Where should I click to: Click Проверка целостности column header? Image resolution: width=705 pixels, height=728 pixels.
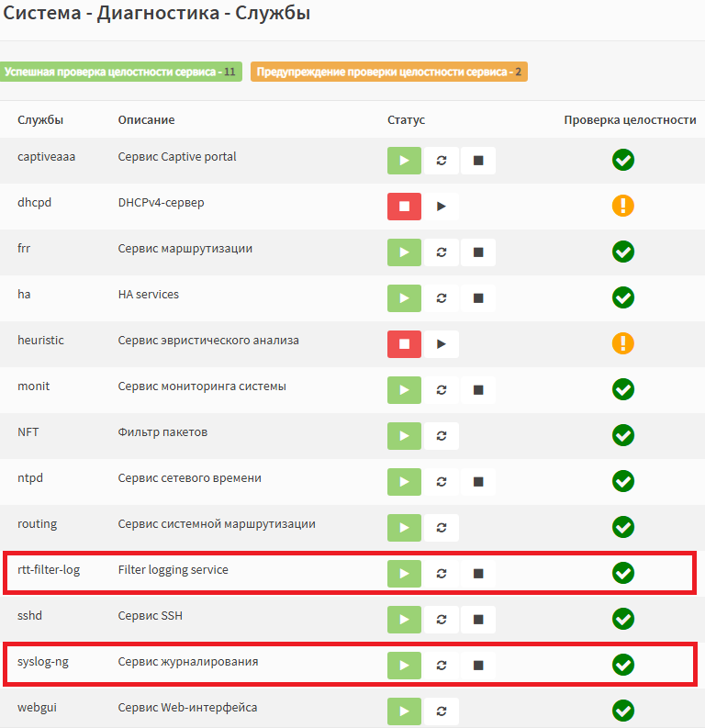630,119
